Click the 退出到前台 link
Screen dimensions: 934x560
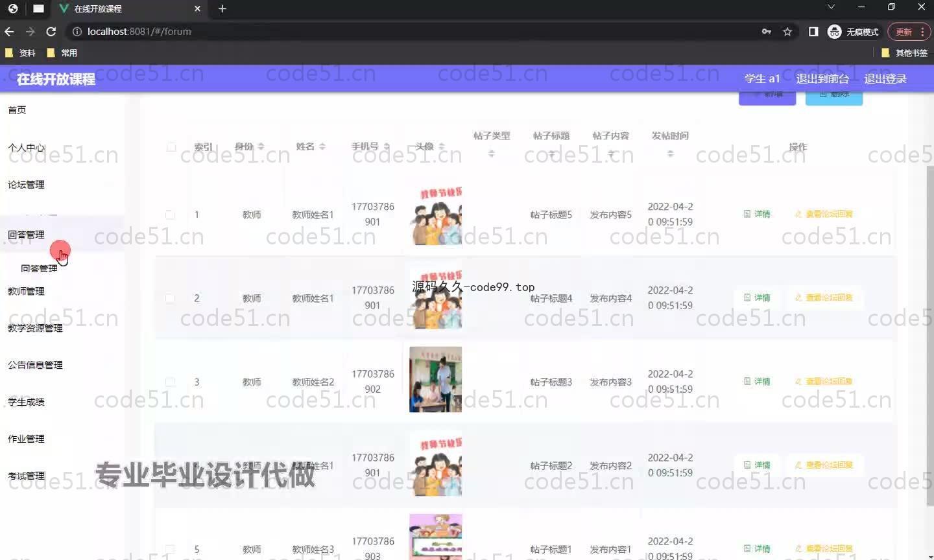822,78
